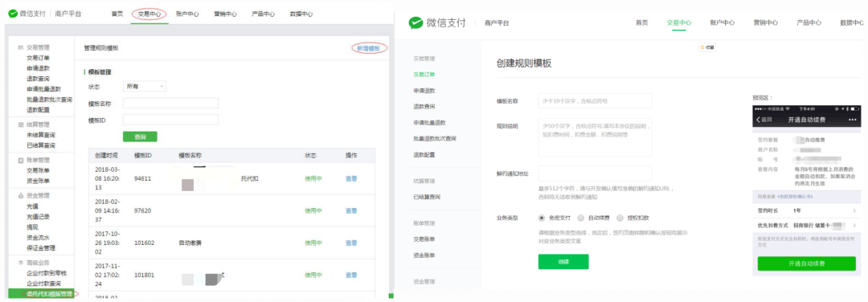
Task: Open 资金流水 in the sidebar
Action: [38, 237]
